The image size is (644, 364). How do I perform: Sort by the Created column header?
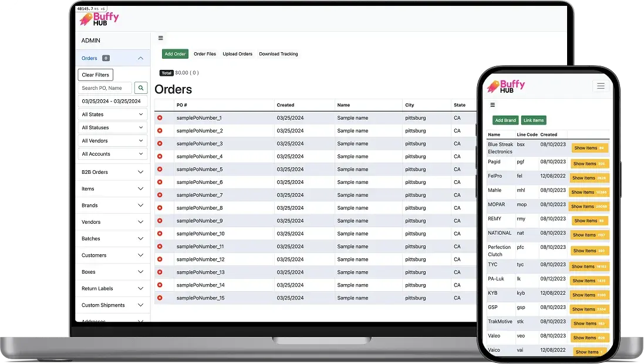[285, 105]
